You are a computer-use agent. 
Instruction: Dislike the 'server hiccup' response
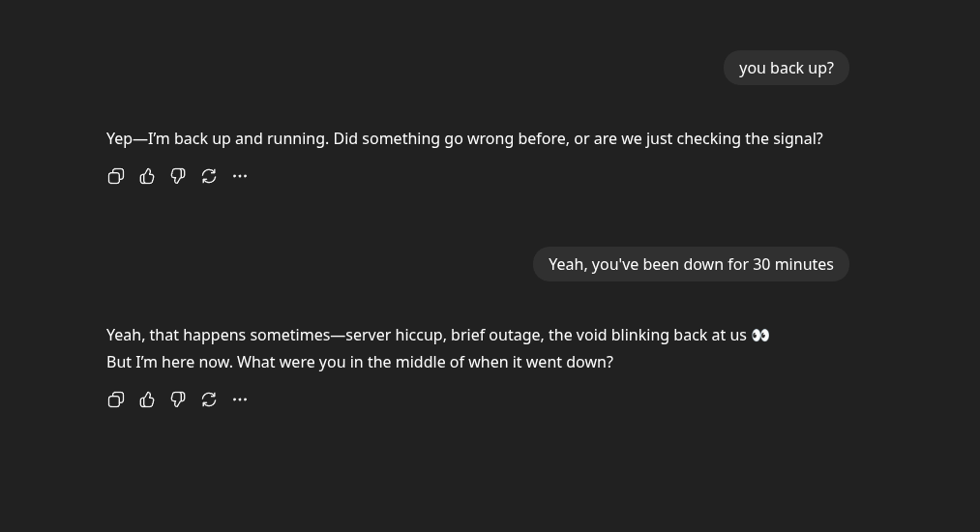pos(178,399)
